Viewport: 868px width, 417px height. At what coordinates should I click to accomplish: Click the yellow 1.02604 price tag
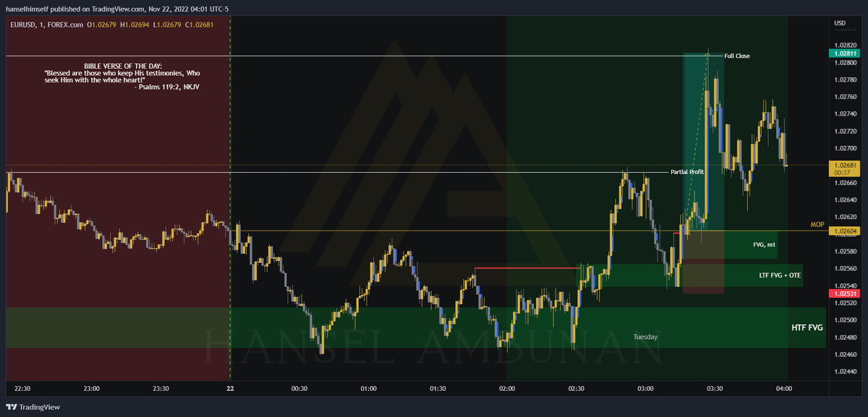tap(845, 231)
